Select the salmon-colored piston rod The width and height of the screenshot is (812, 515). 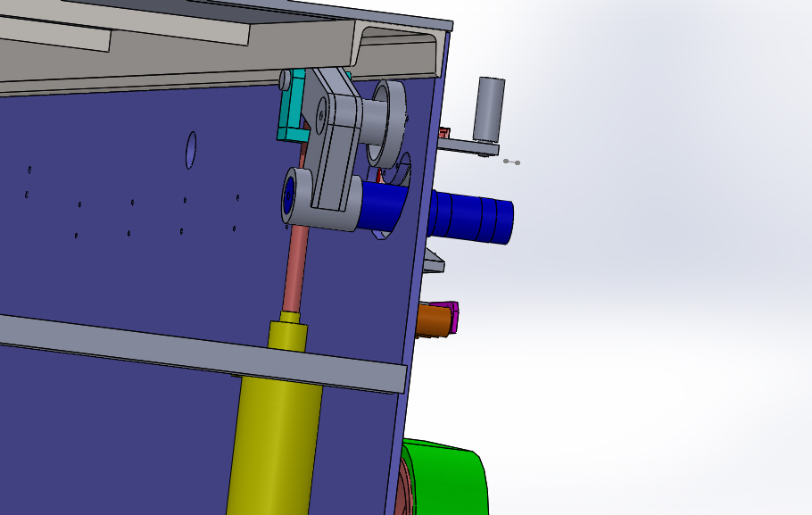295,270
